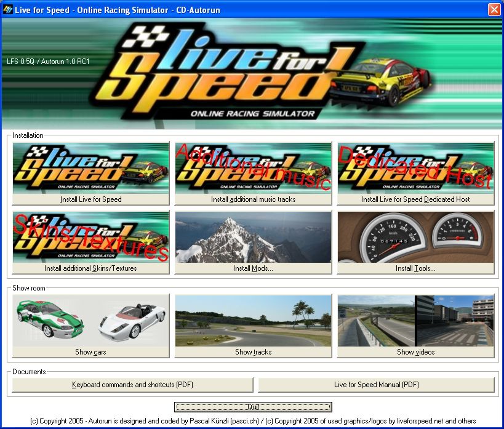Open the Install Tools... option
The width and height of the screenshot is (504, 429).
(415, 243)
